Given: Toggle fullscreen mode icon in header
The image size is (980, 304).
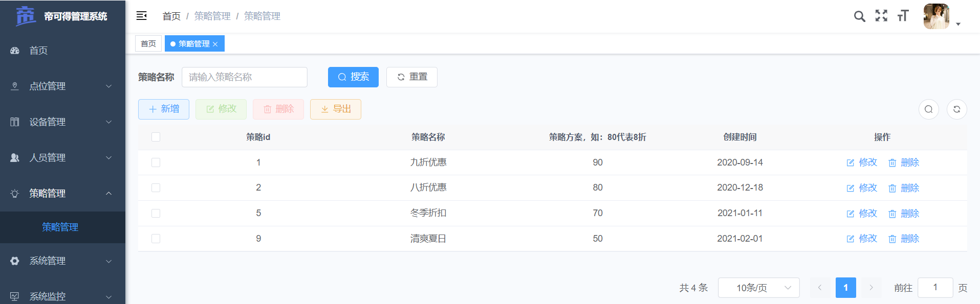Looking at the screenshot, I should (x=881, y=16).
